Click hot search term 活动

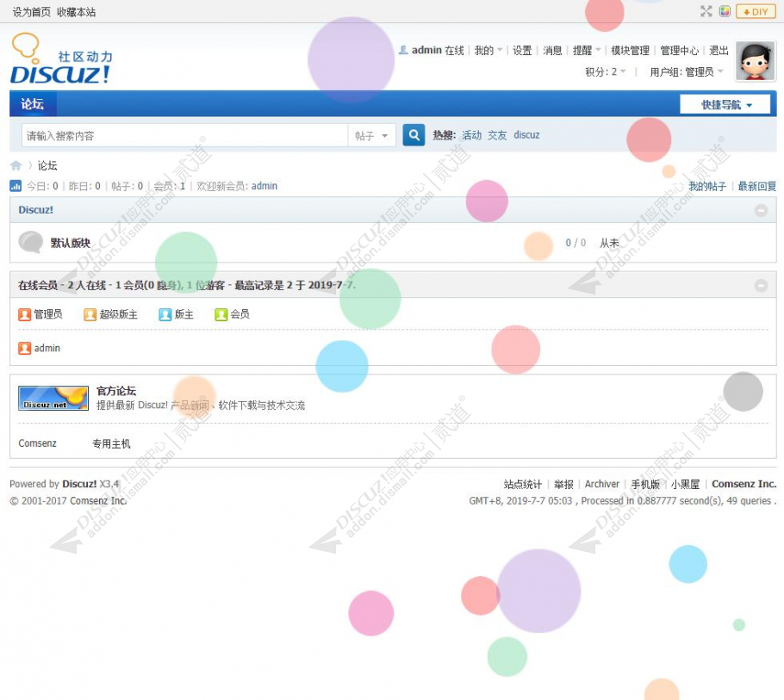471,135
